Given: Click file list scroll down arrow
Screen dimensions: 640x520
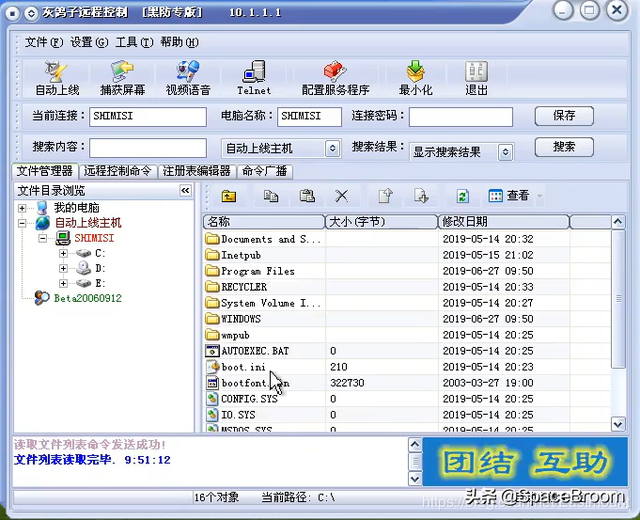Looking at the screenshot, I should (x=618, y=424).
